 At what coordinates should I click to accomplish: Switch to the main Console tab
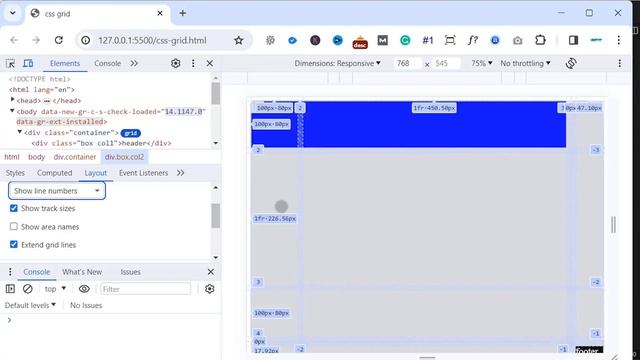pyautogui.click(x=107, y=63)
